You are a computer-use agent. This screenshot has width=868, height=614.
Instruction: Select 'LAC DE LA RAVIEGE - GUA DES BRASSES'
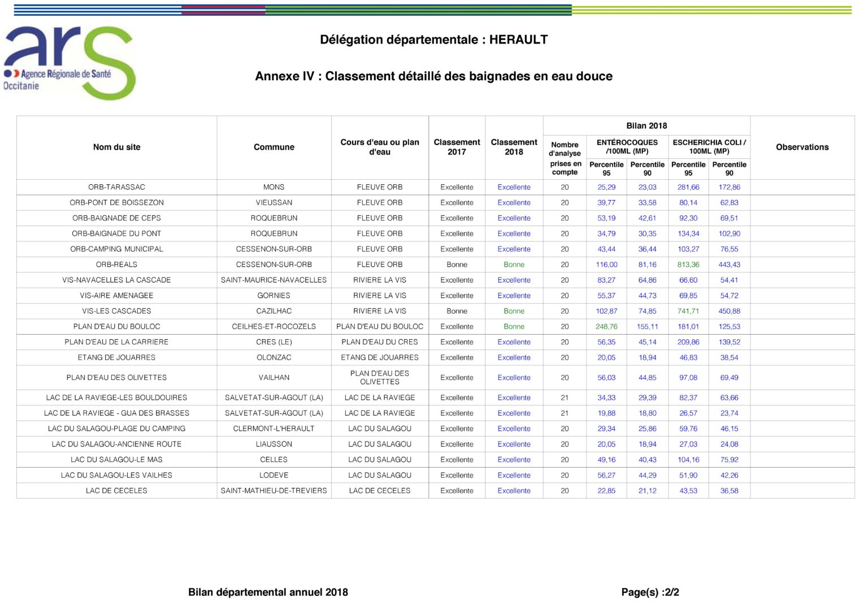point(117,413)
